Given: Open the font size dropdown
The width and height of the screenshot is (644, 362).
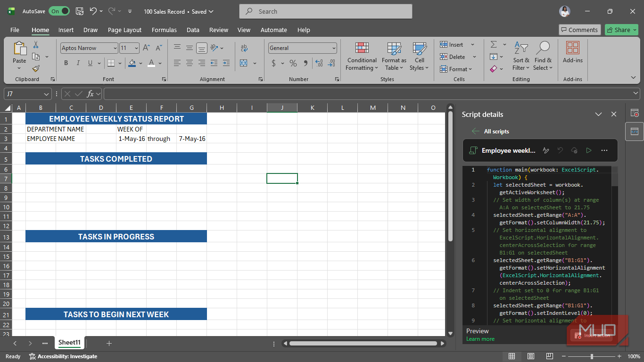Looking at the screenshot, I should tap(137, 48).
